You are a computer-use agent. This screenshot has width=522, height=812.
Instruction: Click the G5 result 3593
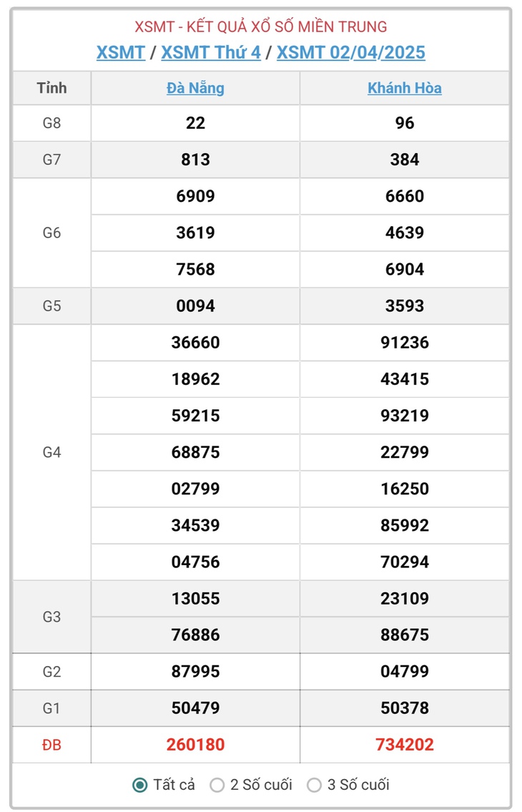click(x=405, y=306)
